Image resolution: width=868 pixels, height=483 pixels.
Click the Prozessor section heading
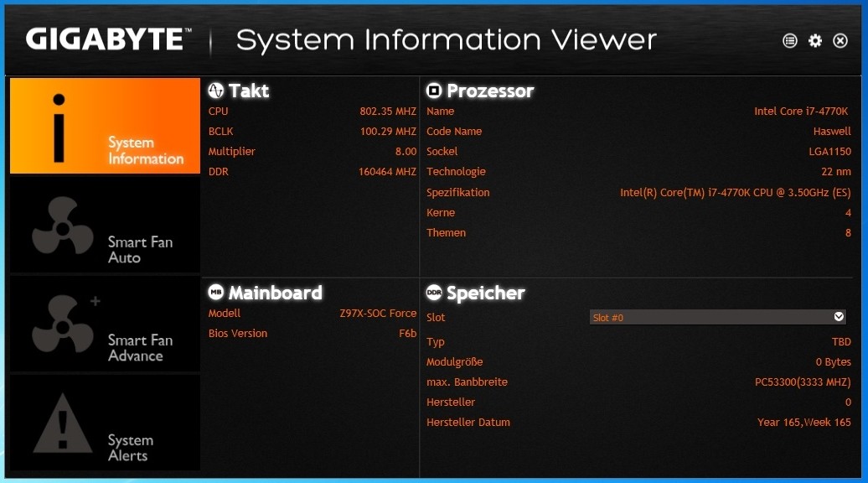coord(490,91)
